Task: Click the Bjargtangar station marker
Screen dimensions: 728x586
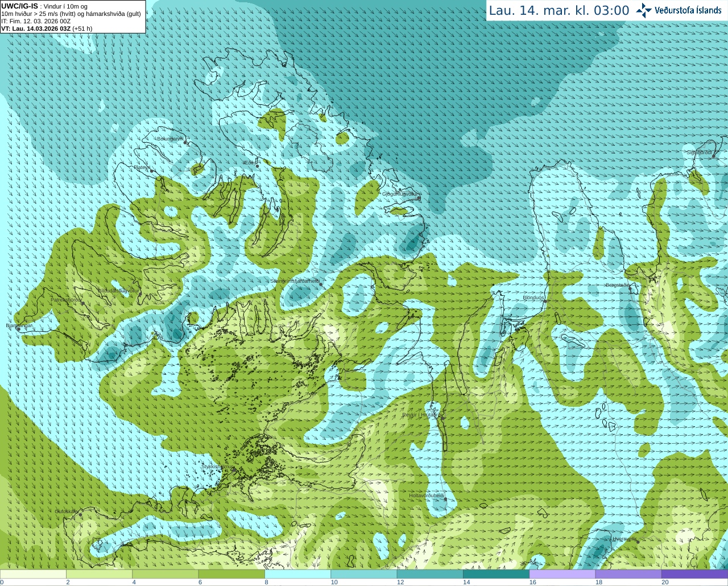Action: click(x=18, y=329)
